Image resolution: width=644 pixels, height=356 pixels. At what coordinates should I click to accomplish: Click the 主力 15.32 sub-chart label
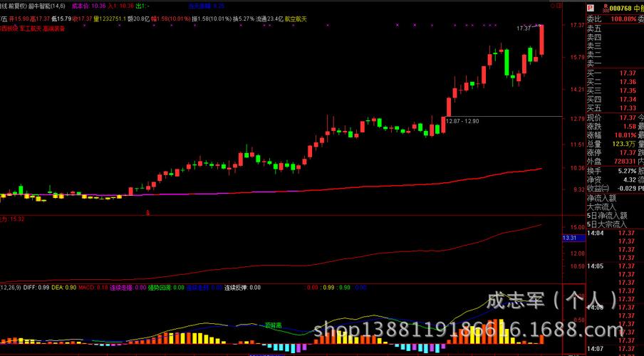pos(12,219)
